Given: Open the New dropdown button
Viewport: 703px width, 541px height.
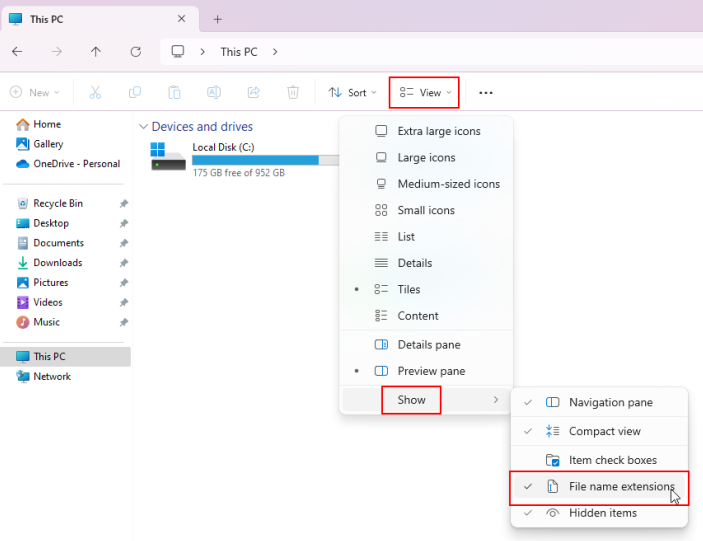Looking at the screenshot, I should click(x=34, y=92).
